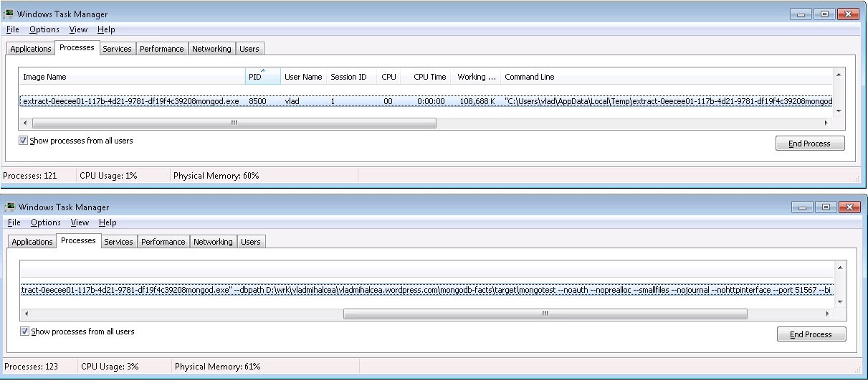Image resolution: width=868 pixels, height=381 pixels.
Task: Switch to Networking tab in top window
Action: coord(211,49)
